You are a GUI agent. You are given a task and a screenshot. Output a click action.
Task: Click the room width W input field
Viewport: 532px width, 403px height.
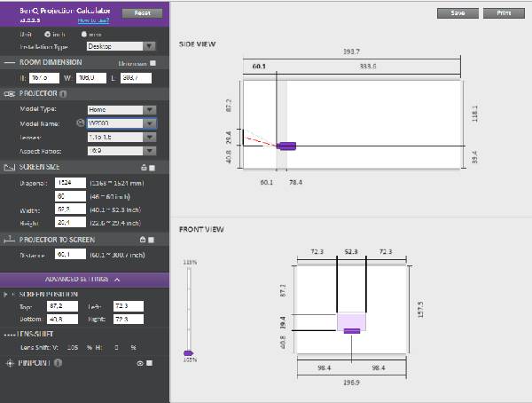coord(91,78)
